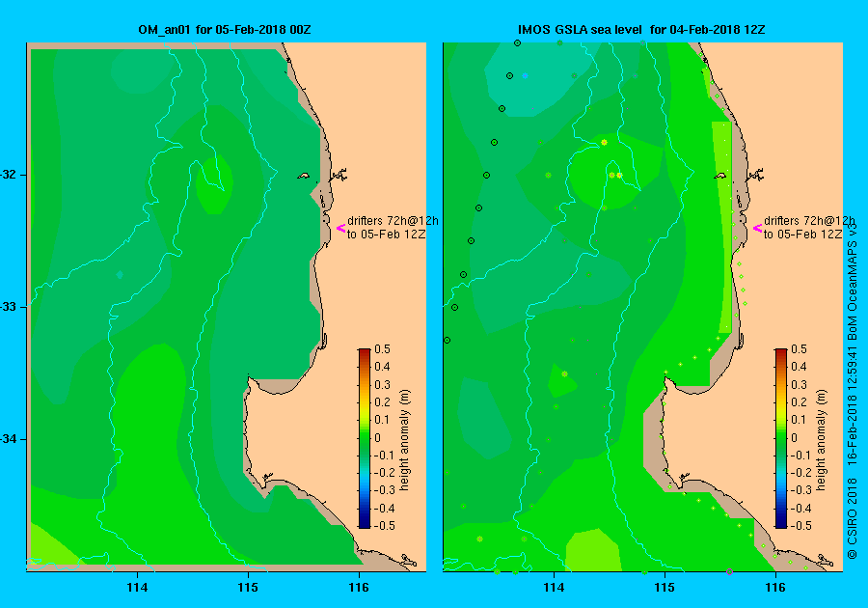Click the 0.1 tick on right color bar

coord(799,420)
